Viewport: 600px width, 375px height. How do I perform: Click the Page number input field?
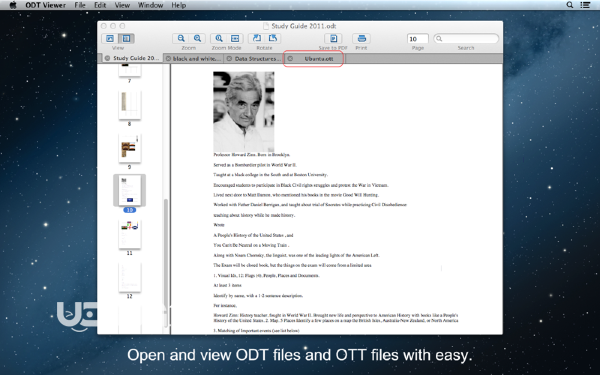tap(417, 39)
